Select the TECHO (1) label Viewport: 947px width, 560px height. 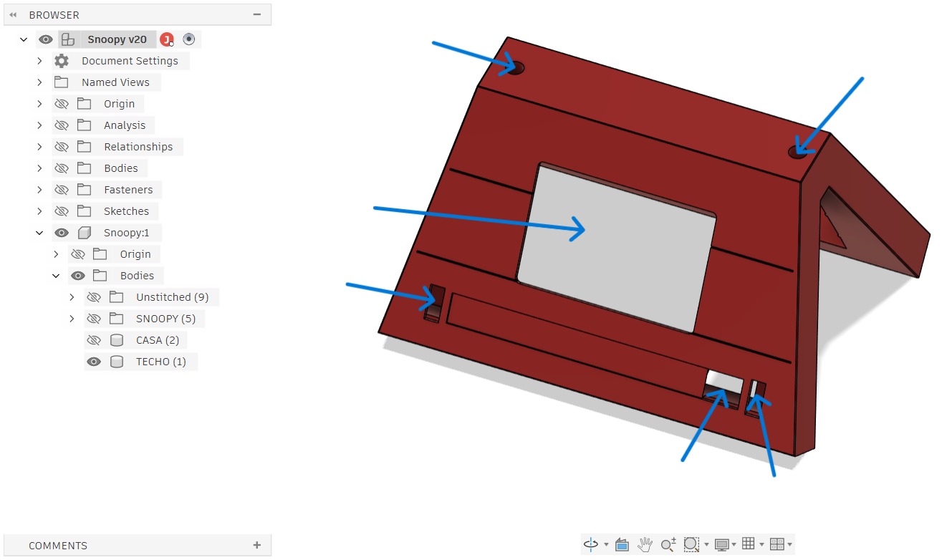pos(161,362)
